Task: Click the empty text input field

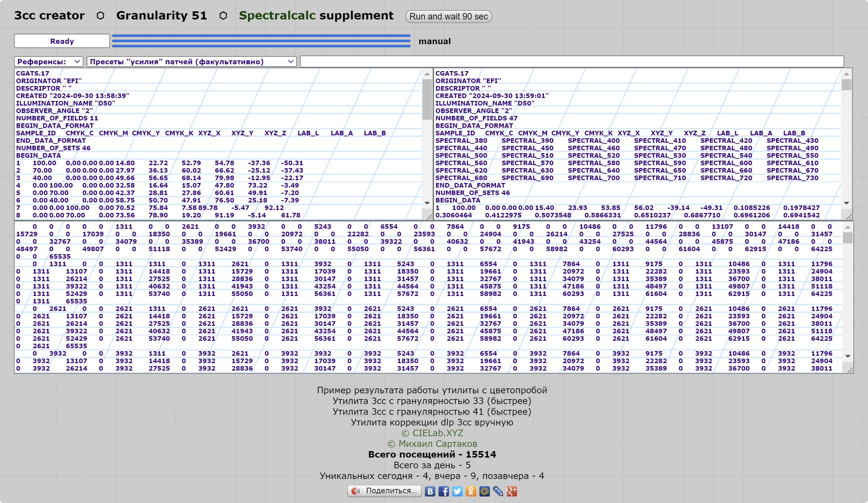Action: click(572, 62)
